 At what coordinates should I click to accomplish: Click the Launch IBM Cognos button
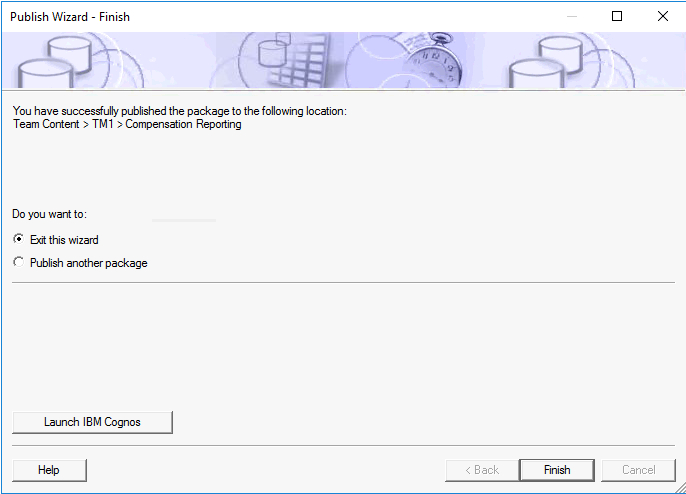[92, 422]
